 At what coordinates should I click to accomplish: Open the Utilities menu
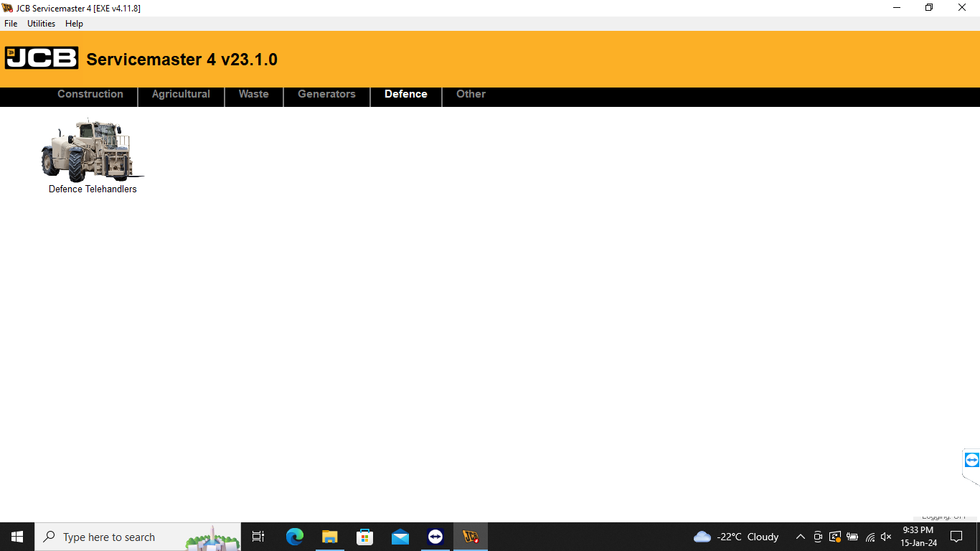pyautogui.click(x=41, y=24)
